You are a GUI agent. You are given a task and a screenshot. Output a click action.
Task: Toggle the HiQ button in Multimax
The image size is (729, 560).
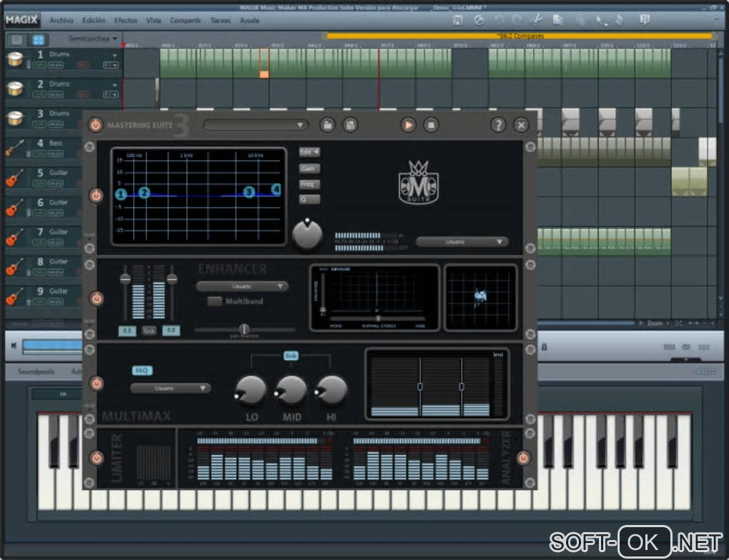coord(142,371)
